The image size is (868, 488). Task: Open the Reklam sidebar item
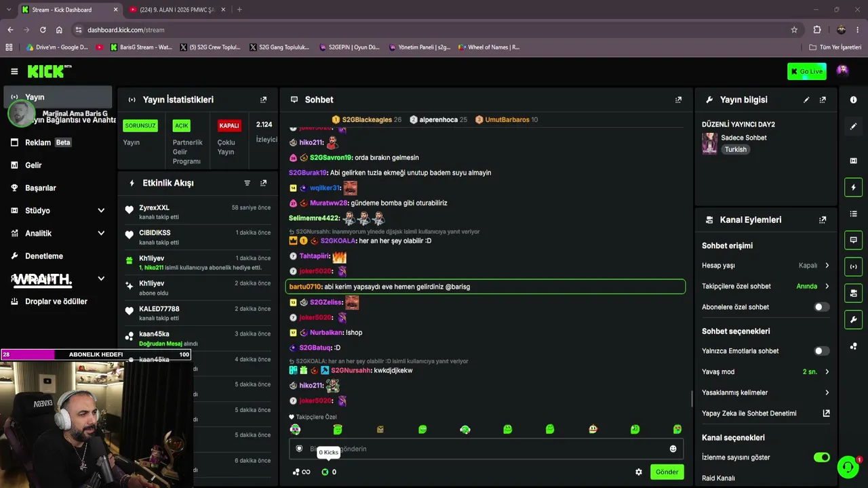[x=58, y=142]
